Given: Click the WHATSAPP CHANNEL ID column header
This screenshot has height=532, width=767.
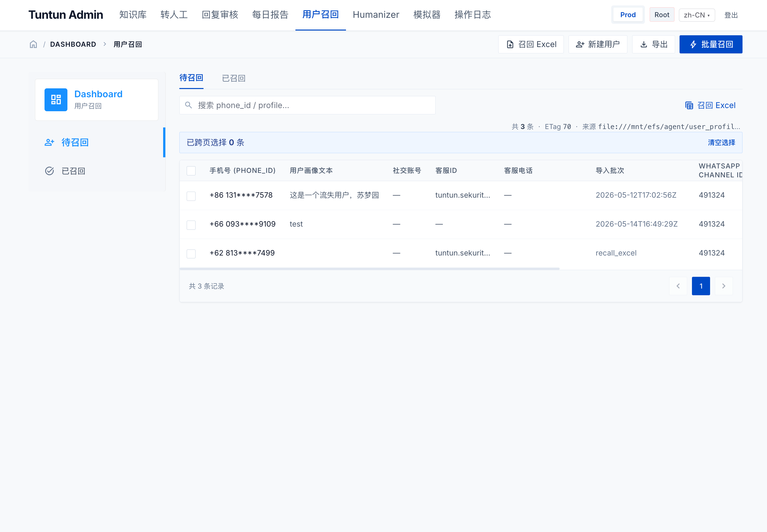Looking at the screenshot, I should pyautogui.click(x=720, y=171).
